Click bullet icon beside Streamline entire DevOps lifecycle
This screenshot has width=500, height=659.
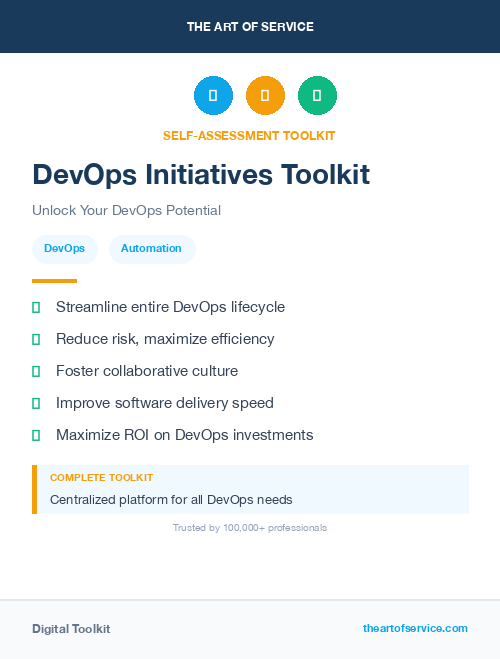click(x=36, y=308)
